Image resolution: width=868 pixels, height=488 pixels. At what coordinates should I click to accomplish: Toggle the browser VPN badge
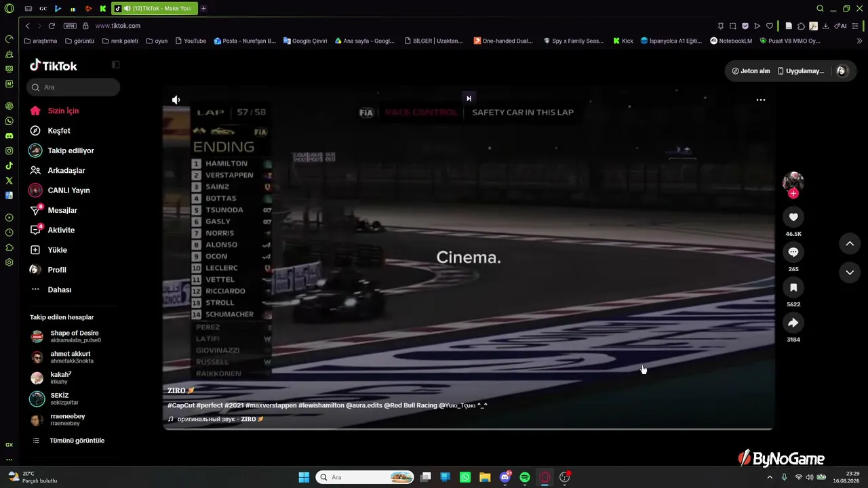click(x=70, y=26)
